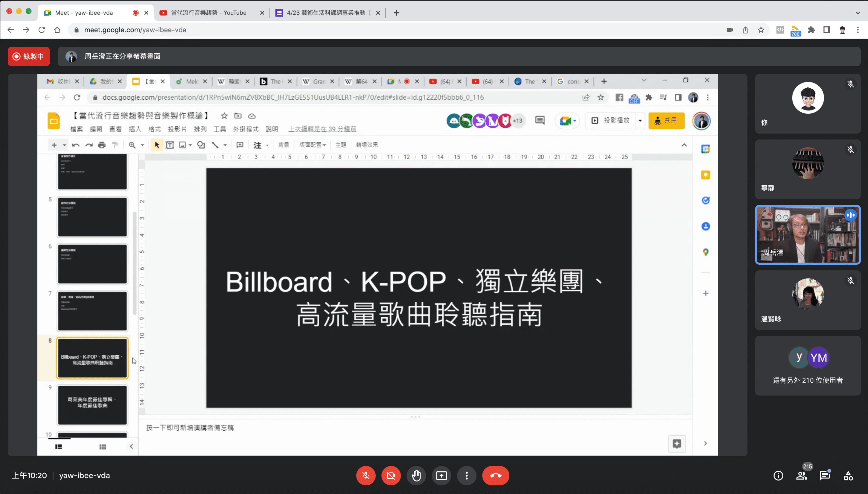Leave the call with red hang-up button

[x=496, y=476]
